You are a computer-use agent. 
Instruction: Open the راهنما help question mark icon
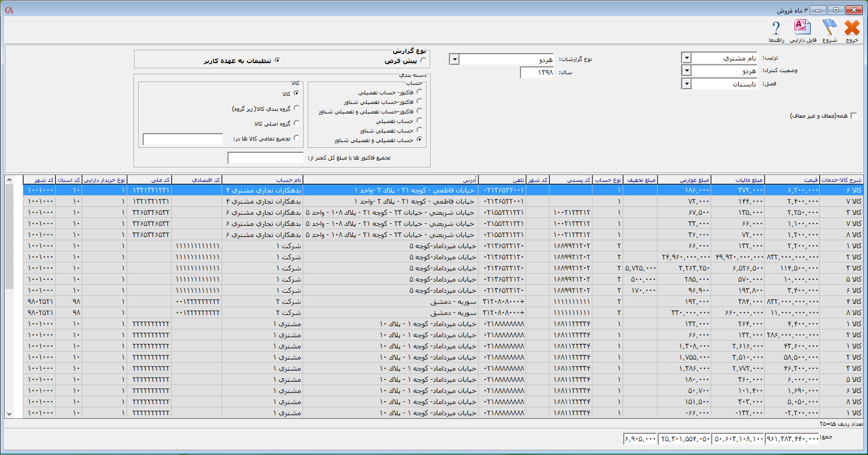coord(776,28)
